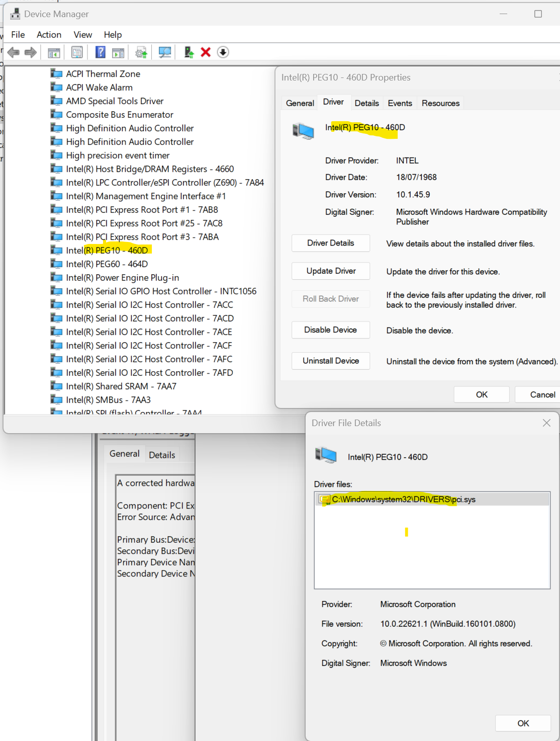Click the blue Help question mark icon

tap(101, 52)
